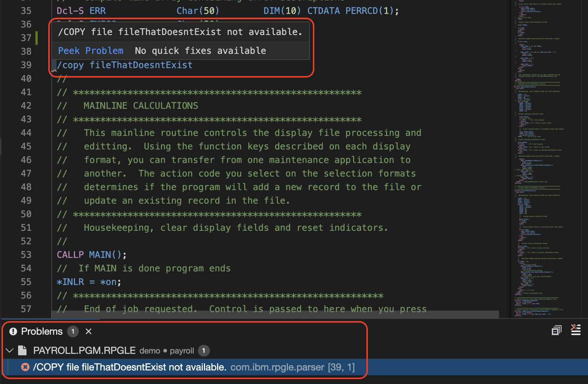Click line number 53 in the gutter

26,255
